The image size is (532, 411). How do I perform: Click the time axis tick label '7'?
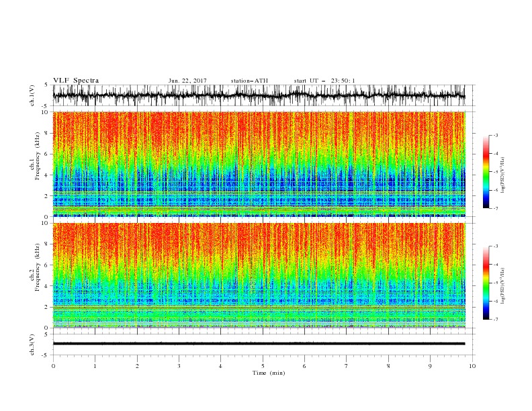point(347,366)
